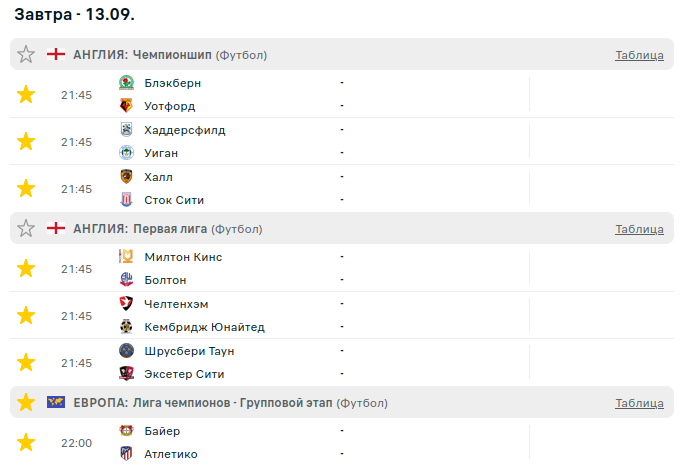The image size is (685, 465).
Task: Toggle favorite star for АНГЛИЯ: Первая лига
Action: click(26, 229)
